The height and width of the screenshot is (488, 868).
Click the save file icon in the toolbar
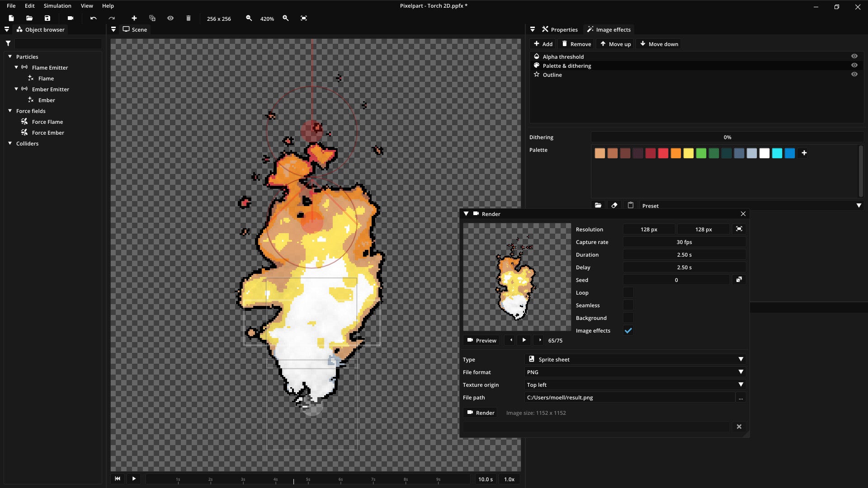[x=47, y=18]
